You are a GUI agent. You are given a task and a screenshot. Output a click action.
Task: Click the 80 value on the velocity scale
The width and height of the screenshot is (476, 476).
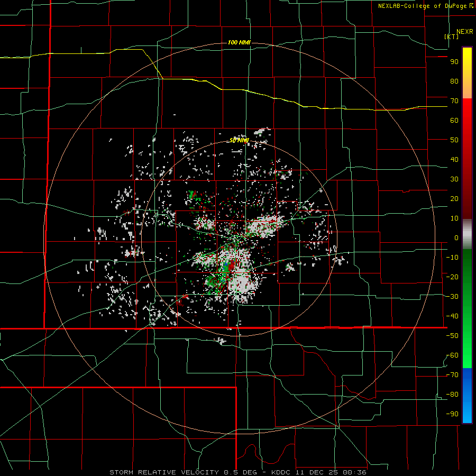(454, 81)
